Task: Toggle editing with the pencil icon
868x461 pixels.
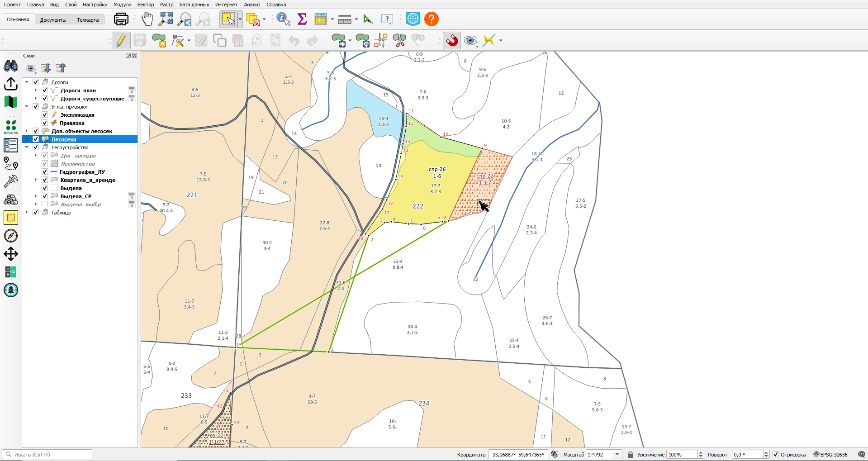Action: point(121,40)
